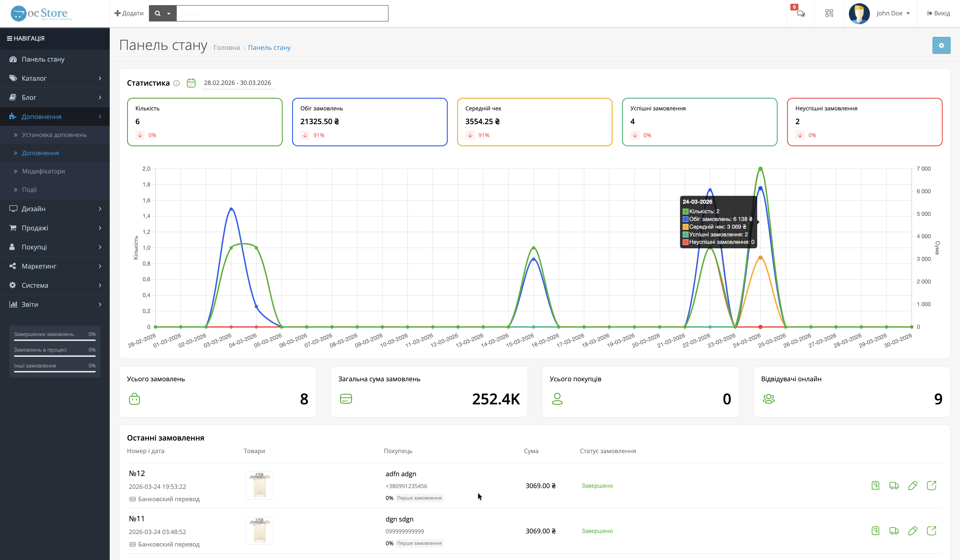This screenshot has width=960, height=560.
Task: Click the date range field 28.02.2026 - 30.03.2026
Action: 238,83
